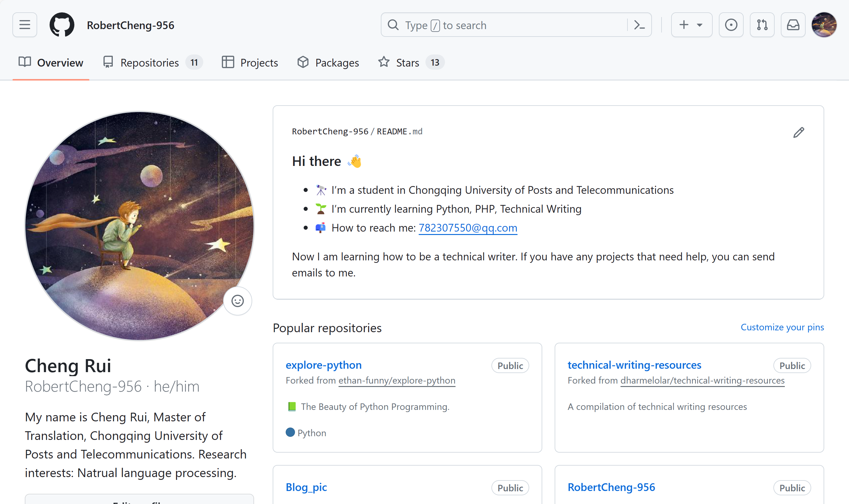Screen dimensions: 849x504
Task: Click the search input field
Action: (x=510, y=25)
